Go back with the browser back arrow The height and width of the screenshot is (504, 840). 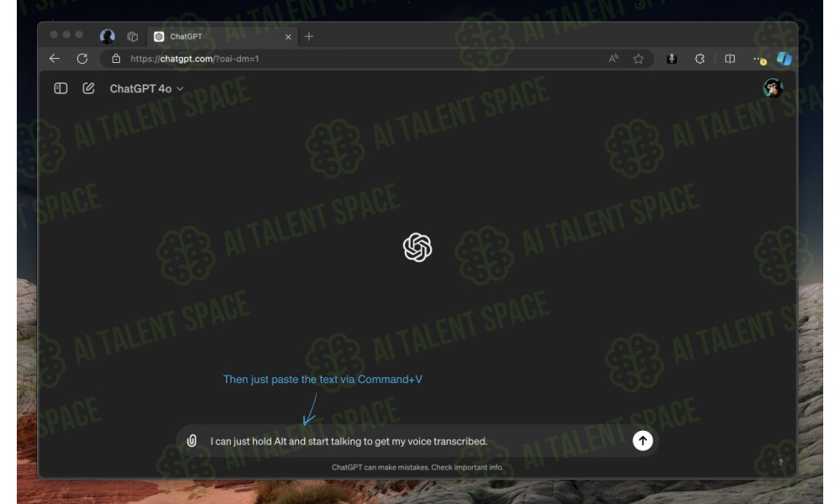point(55,59)
